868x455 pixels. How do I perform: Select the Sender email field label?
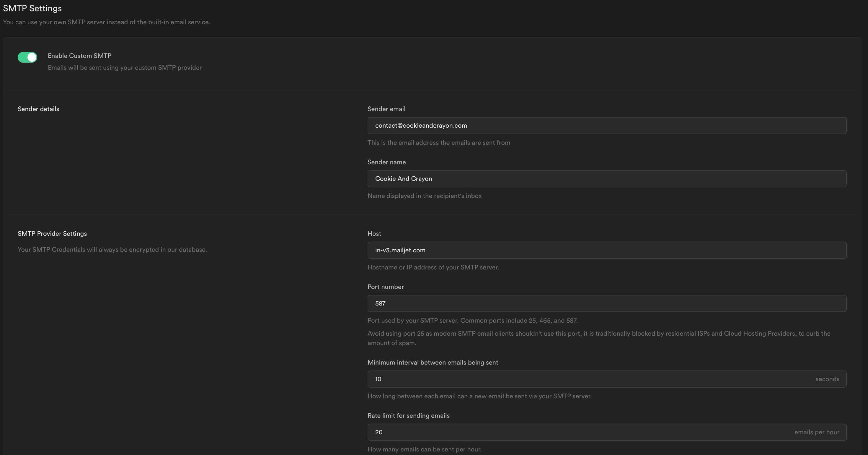(x=386, y=109)
